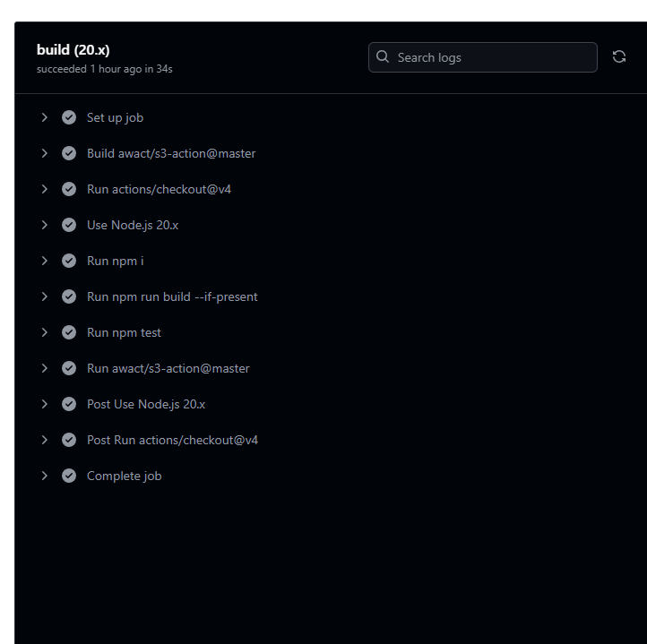
Task: Expand the Run actions/checkout@v4 step chevron
Action: 44,189
